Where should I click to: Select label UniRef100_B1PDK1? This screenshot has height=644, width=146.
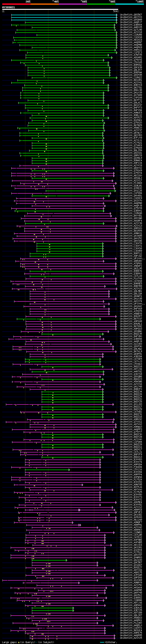[x=131, y=120]
